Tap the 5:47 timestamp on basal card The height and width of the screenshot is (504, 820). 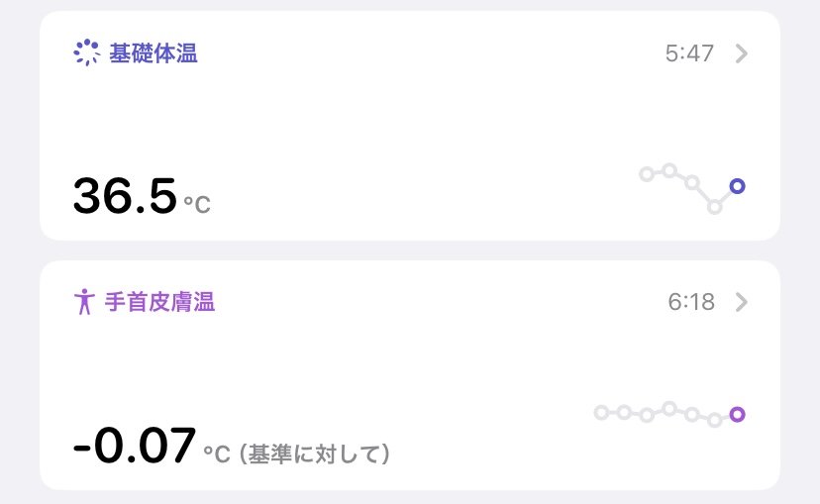pyautogui.click(x=689, y=53)
